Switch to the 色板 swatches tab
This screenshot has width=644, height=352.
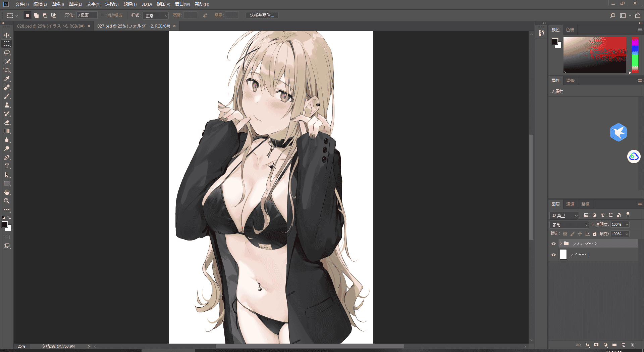570,30
